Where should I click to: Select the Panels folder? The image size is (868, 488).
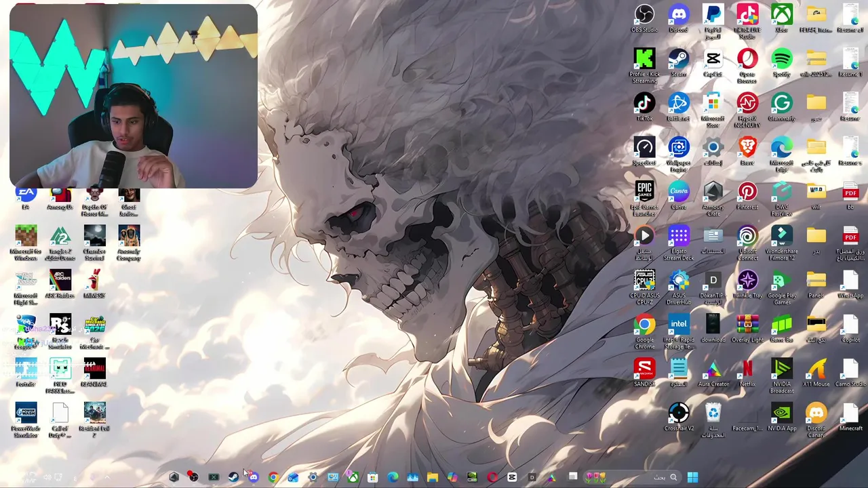(816, 284)
